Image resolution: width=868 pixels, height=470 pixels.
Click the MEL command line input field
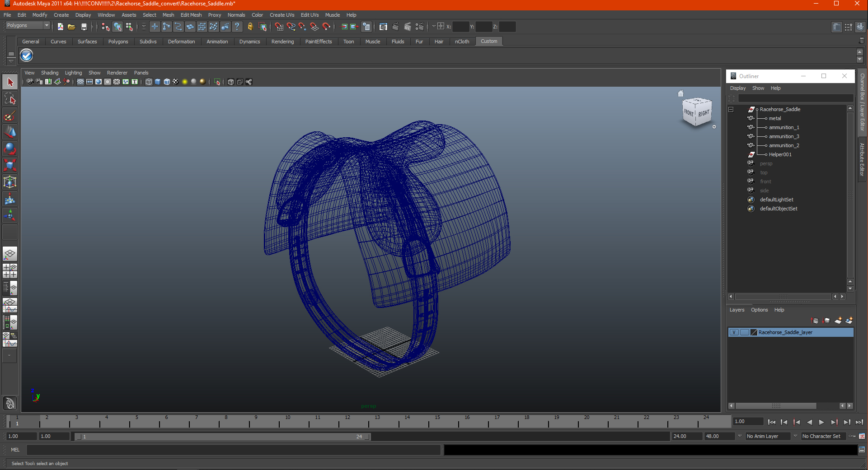pos(233,450)
